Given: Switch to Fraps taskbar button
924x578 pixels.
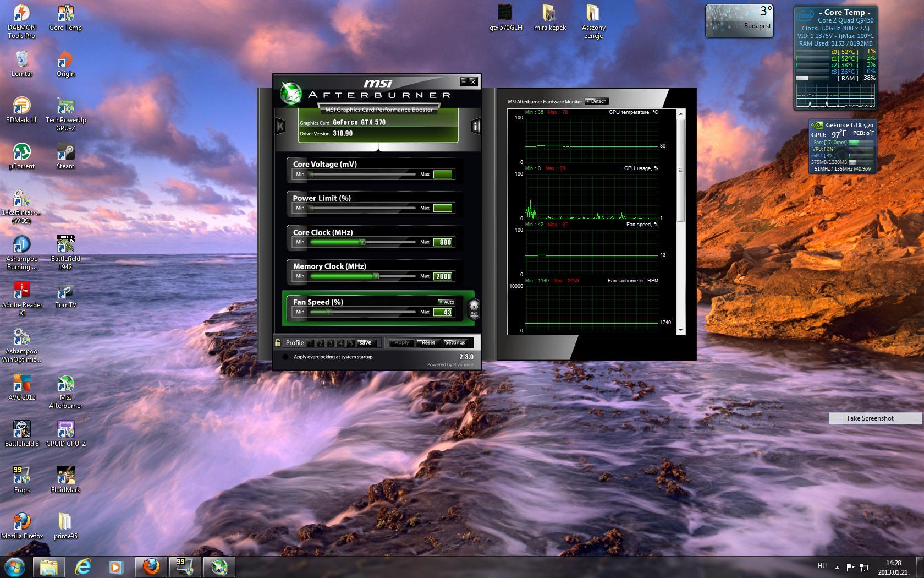Looking at the screenshot, I should pos(185,566).
